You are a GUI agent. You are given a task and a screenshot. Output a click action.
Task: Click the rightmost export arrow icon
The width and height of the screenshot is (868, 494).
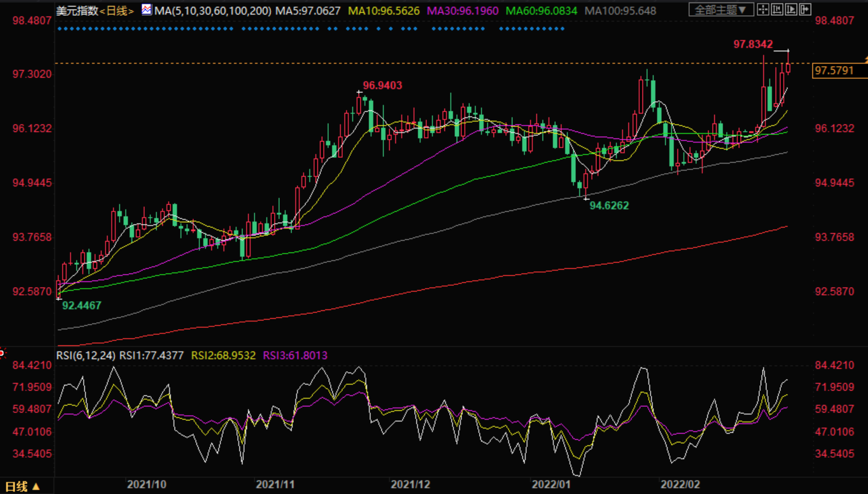[x=805, y=10]
